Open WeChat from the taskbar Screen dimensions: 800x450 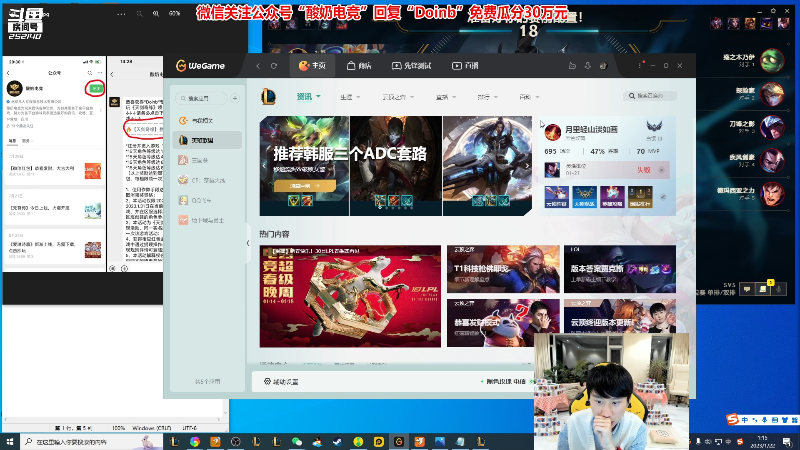297,442
